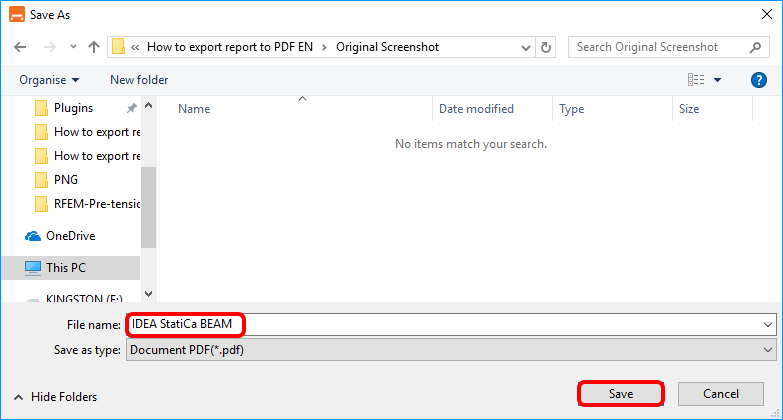The width and height of the screenshot is (783, 420).
Task: Sort by the Name column
Action: coord(194,109)
